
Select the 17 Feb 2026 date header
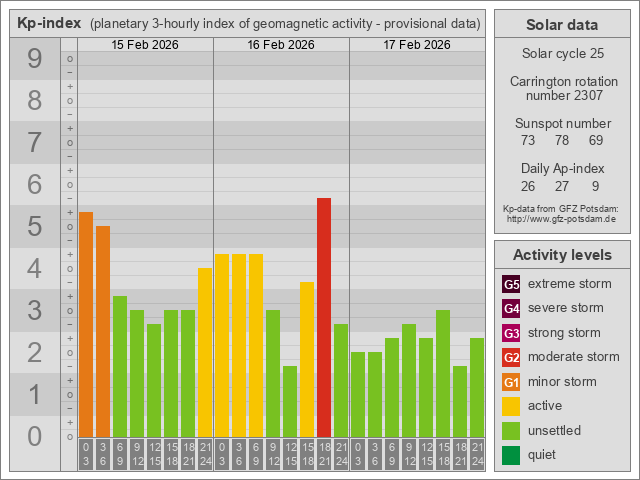(x=417, y=45)
